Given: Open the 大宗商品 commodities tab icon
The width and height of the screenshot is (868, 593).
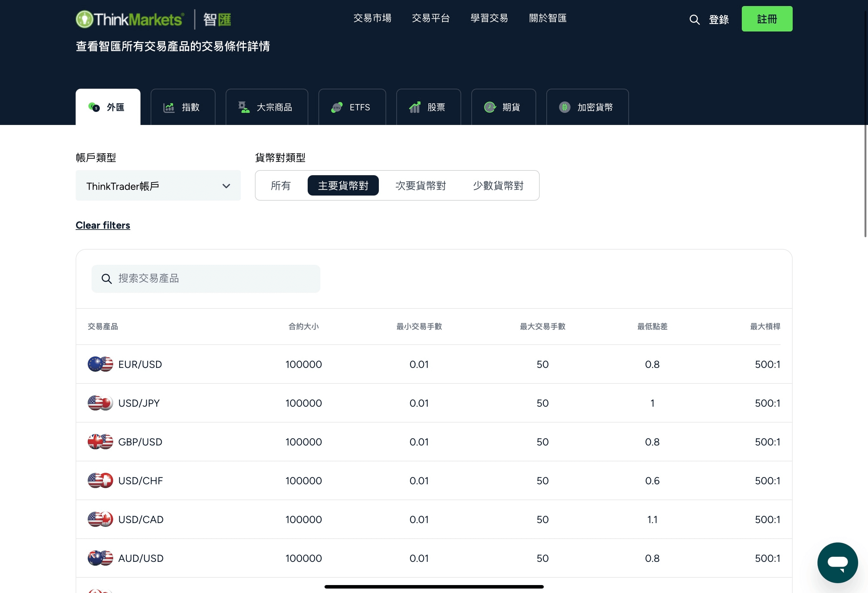Looking at the screenshot, I should [x=245, y=107].
